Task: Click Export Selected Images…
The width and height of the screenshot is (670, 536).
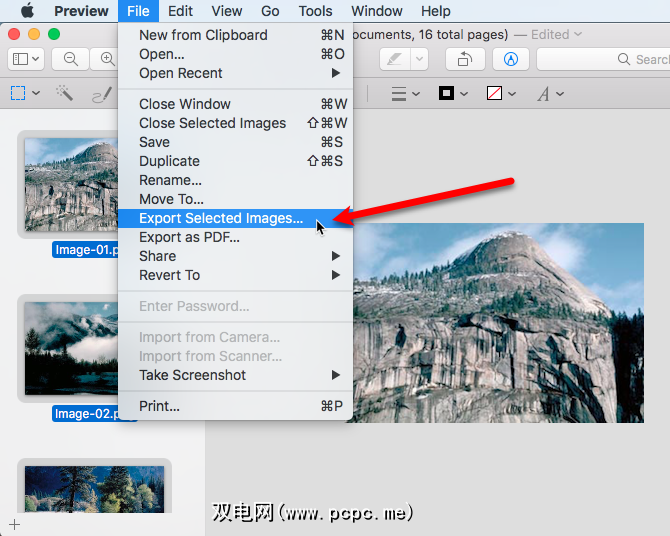Action: (x=235, y=218)
